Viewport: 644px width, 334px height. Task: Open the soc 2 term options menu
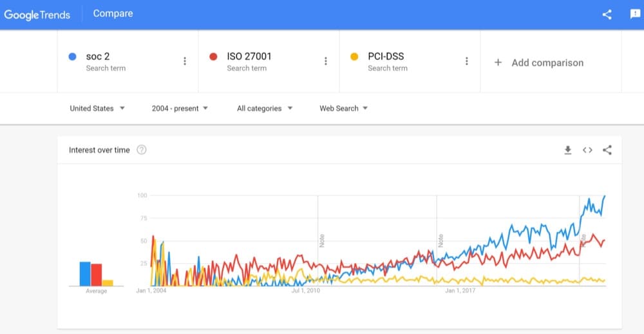(x=184, y=61)
